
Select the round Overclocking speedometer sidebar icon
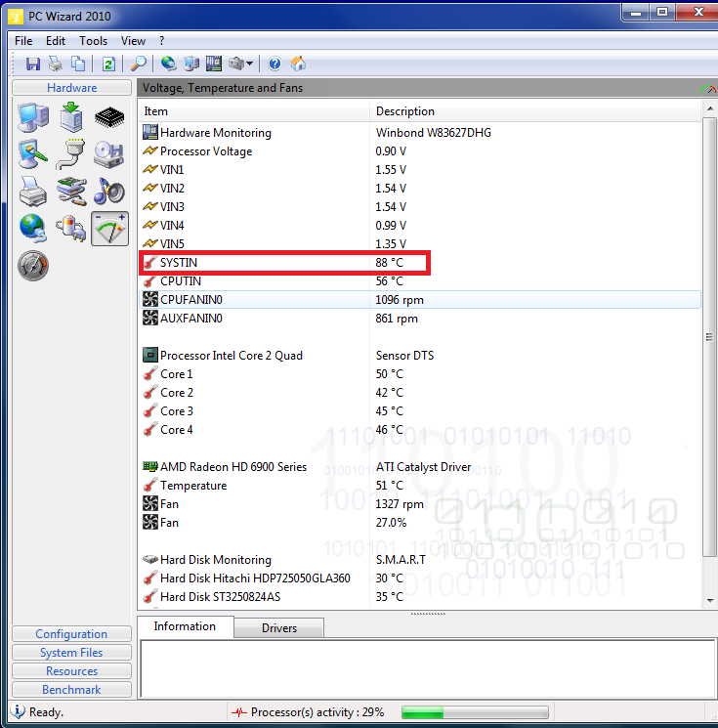(x=33, y=266)
